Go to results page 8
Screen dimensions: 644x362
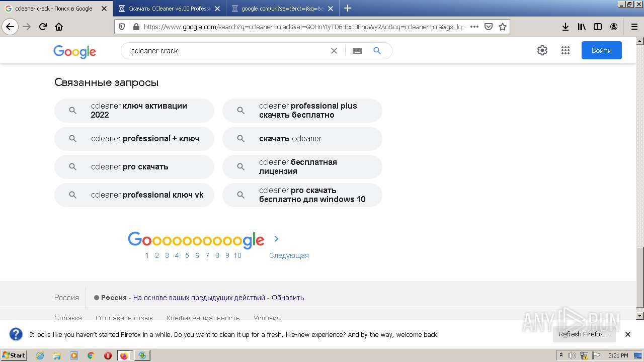(217, 255)
